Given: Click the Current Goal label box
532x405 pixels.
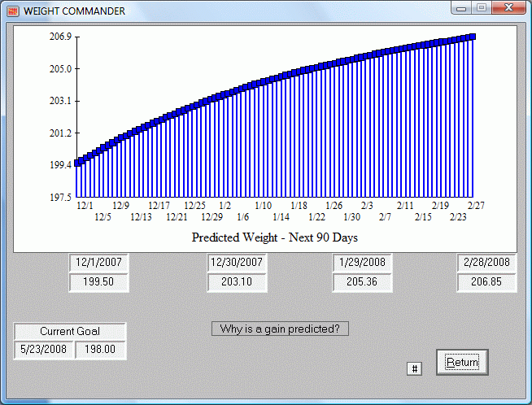Looking at the screenshot, I should [70, 332].
